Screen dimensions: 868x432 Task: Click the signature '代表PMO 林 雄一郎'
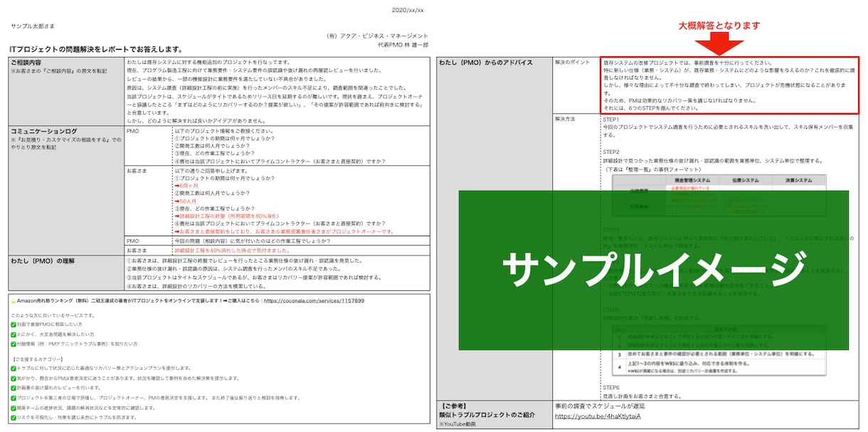(x=403, y=45)
